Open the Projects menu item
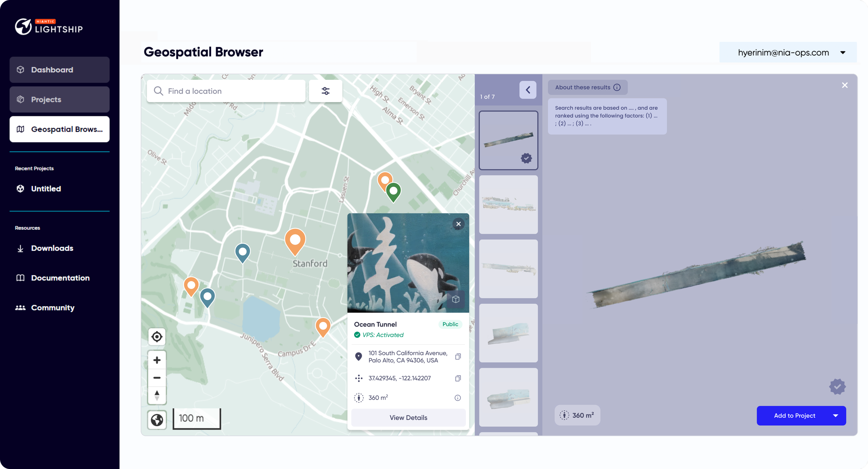868x469 pixels. [x=59, y=100]
